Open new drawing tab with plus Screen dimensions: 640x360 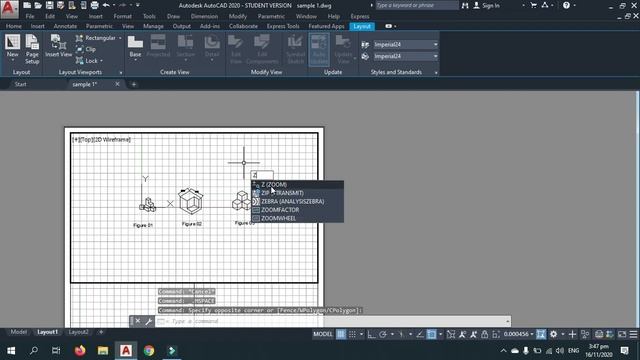pyautogui.click(x=133, y=84)
